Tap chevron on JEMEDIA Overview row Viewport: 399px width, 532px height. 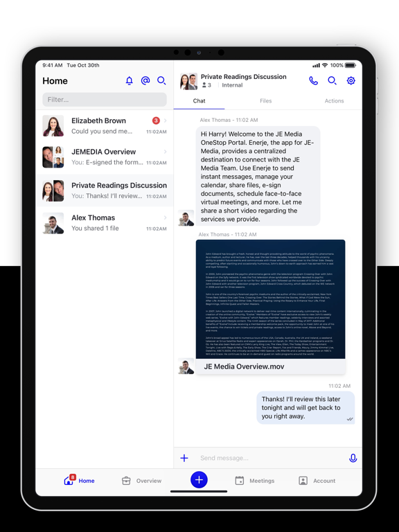[166, 152]
